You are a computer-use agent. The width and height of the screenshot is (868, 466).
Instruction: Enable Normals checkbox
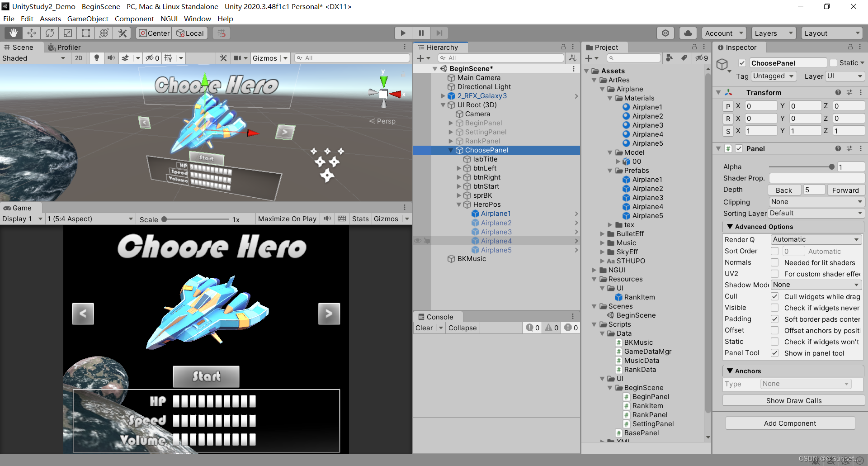774,262
